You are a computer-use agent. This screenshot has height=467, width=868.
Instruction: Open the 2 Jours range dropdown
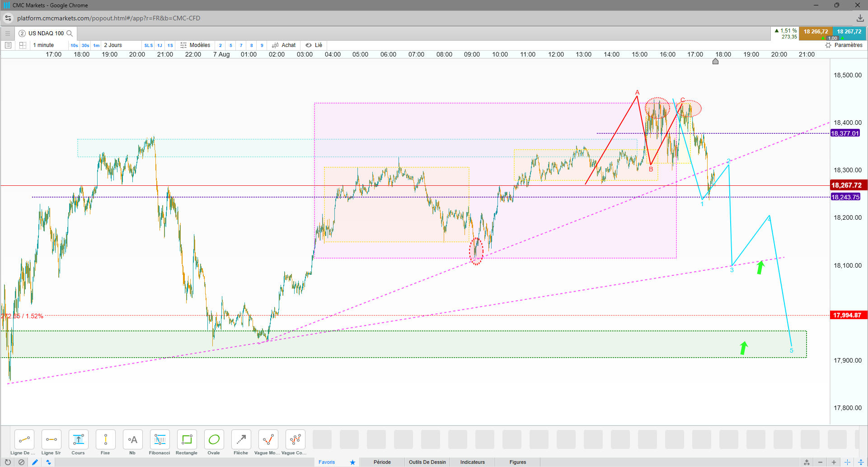(x=113, y=45)
